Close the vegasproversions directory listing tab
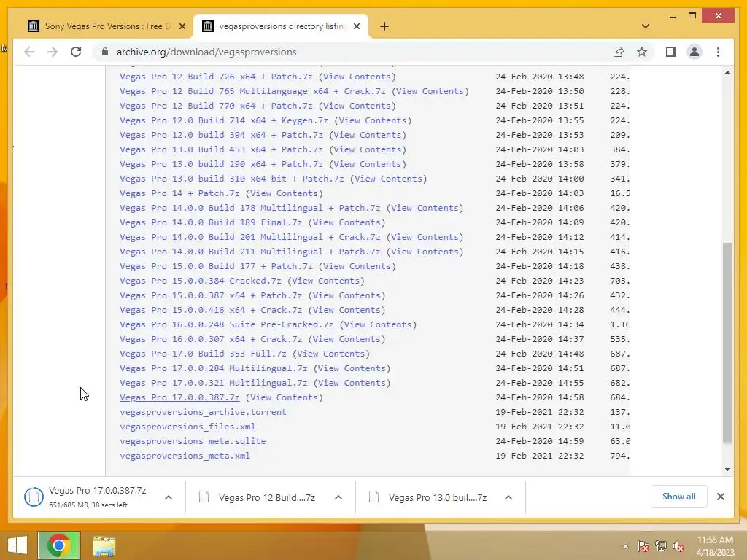 pos(357,26)
